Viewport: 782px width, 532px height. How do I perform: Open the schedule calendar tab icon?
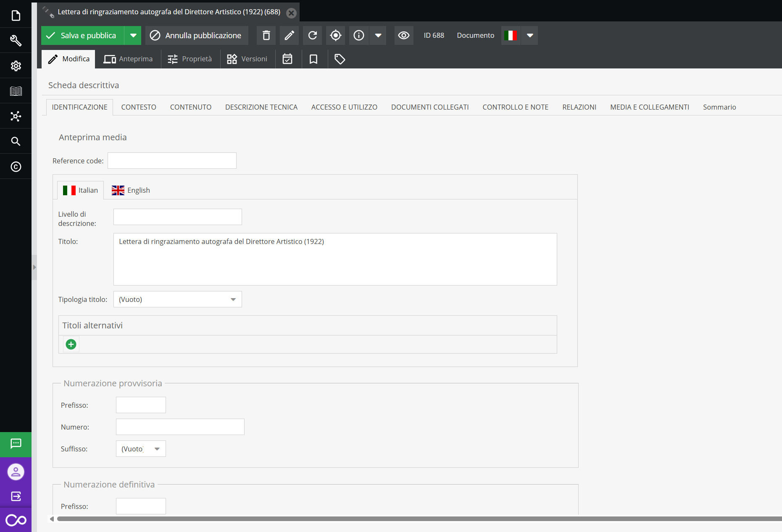click(x=287, y=59)
